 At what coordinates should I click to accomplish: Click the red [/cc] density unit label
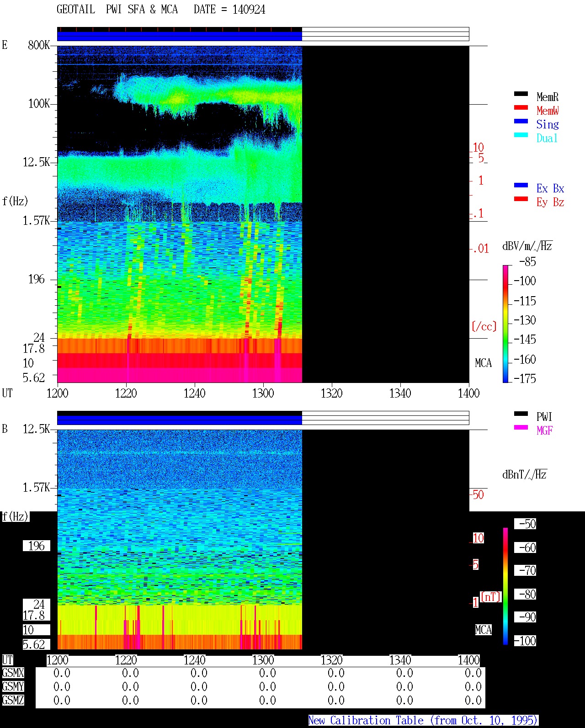(x=484, y=326)
